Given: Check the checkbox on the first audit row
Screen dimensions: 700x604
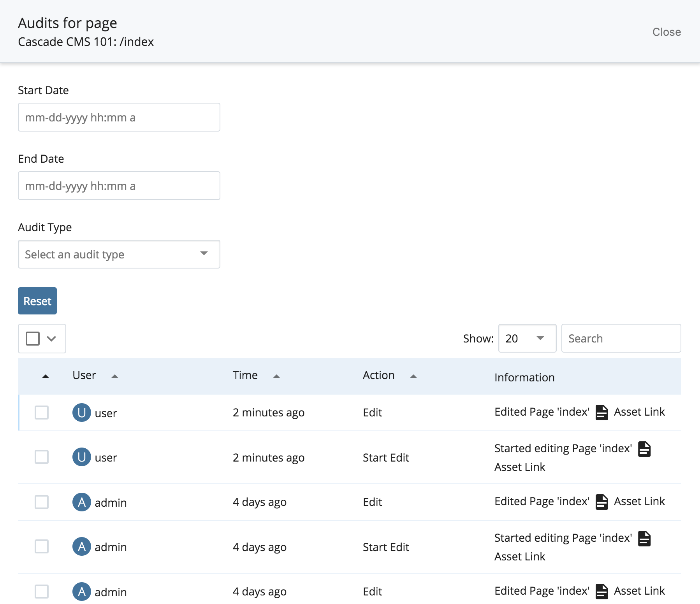Looking at the screenshot, I should (42, 413).
